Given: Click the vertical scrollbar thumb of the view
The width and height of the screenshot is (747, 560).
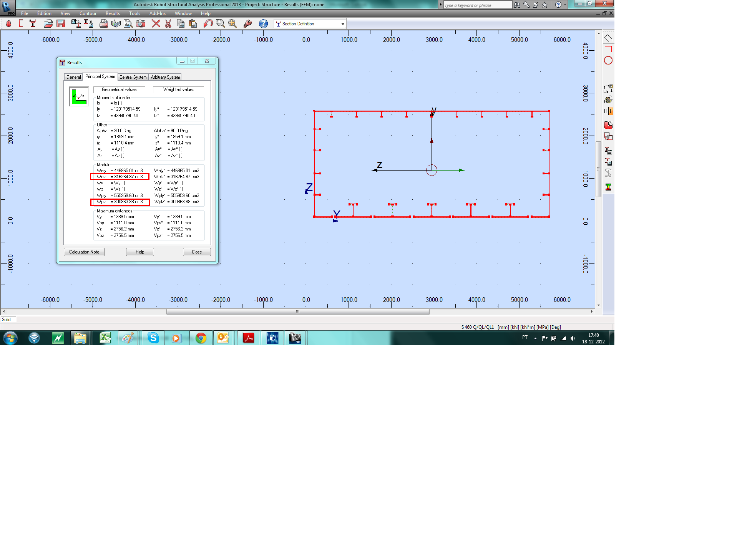Looking at the screenshot, I should 598,169.
